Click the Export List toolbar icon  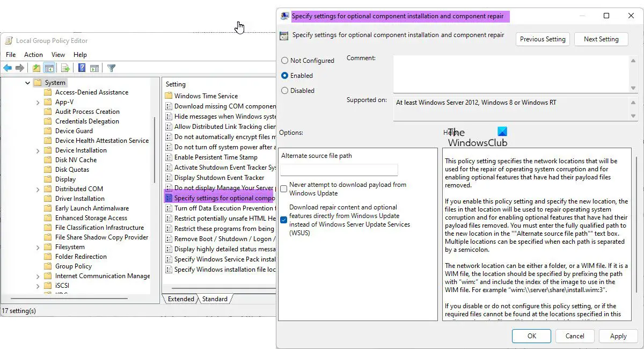(x=65, y=68)
